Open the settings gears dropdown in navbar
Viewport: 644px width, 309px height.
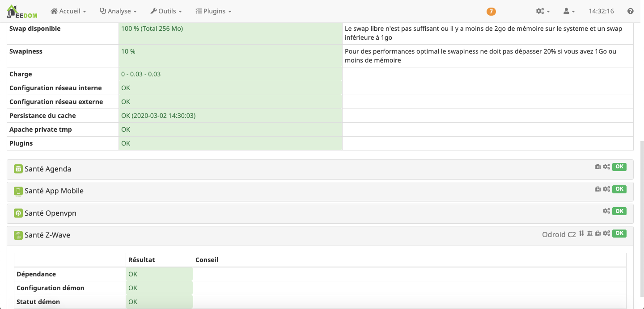543,11
